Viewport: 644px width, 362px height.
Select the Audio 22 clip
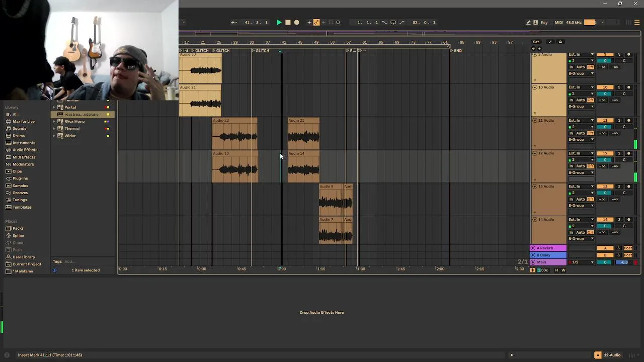click(x=235, y=134)
